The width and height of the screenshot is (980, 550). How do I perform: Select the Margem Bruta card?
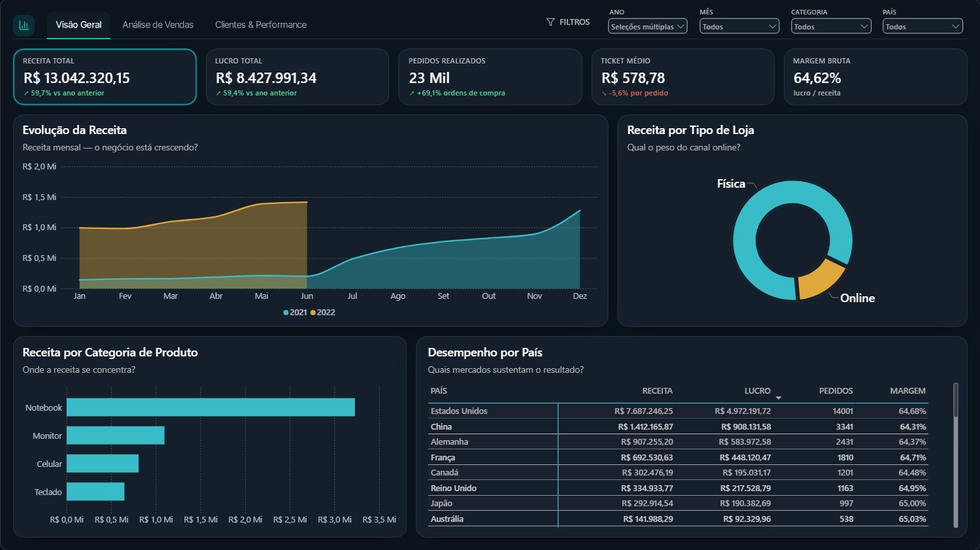tap(875, 77)
